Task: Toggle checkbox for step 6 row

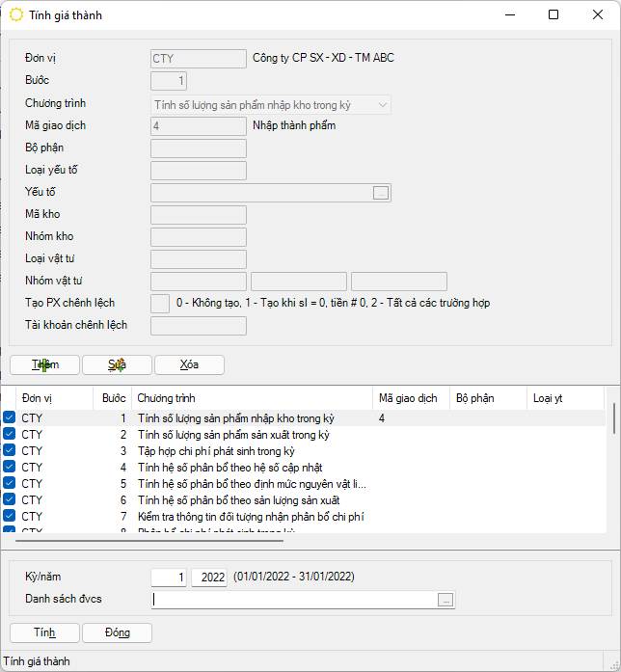Action: 10,500
